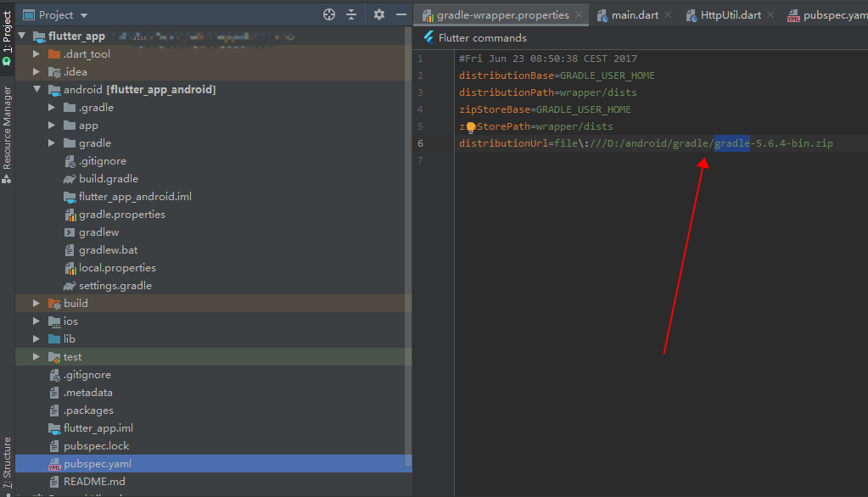Expand the .gradle folder

(52, 108)
